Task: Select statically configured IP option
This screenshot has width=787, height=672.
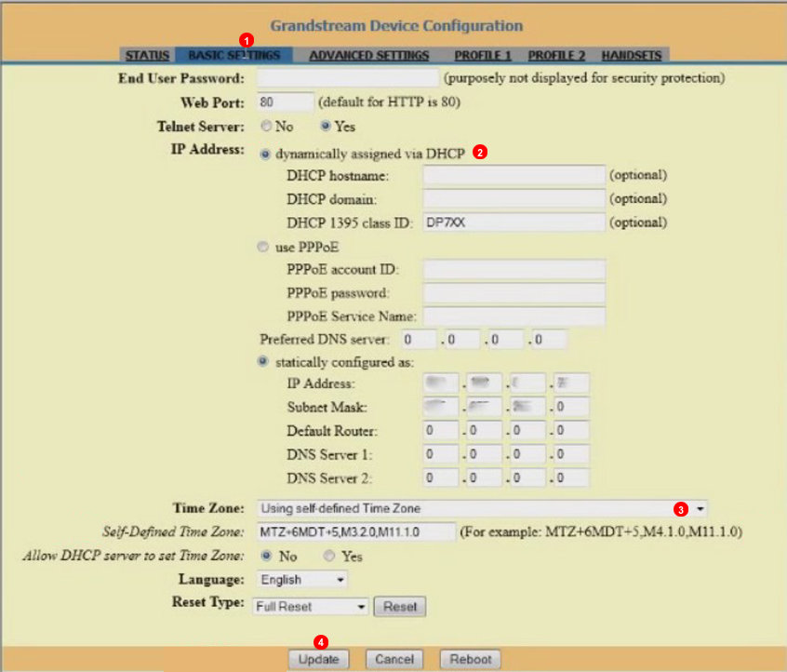Action: pos(265,362)
